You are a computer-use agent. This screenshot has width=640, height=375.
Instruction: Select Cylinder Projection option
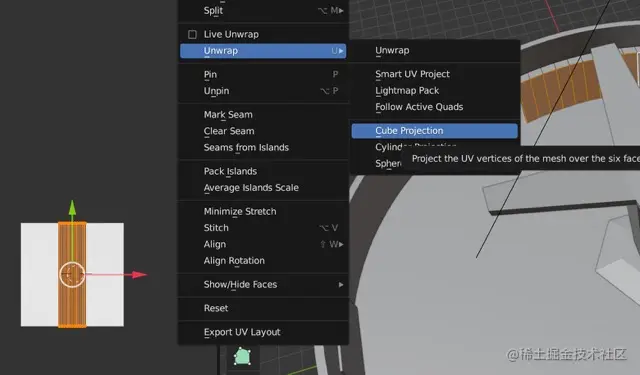point(389,146)
